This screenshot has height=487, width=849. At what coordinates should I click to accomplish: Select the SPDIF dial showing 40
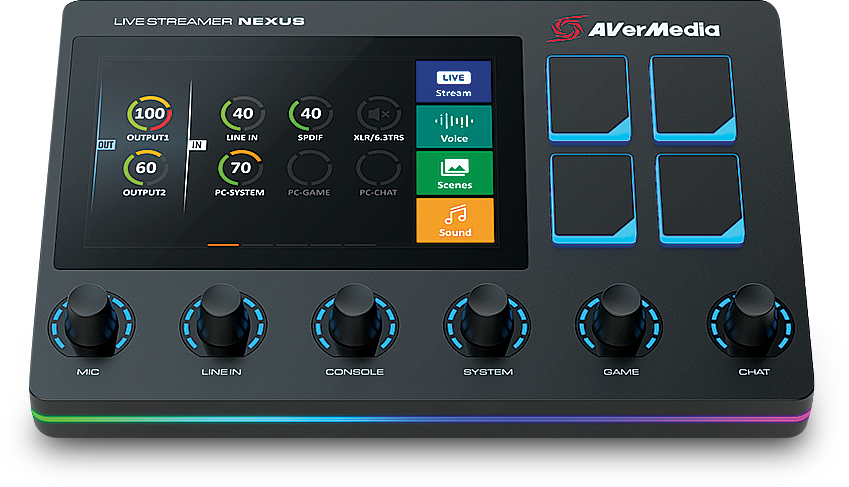[310, 114]
